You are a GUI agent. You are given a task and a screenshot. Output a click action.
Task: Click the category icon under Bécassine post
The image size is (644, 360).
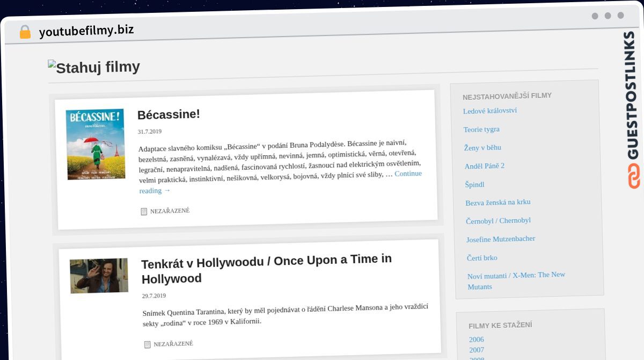pos(143,212)
